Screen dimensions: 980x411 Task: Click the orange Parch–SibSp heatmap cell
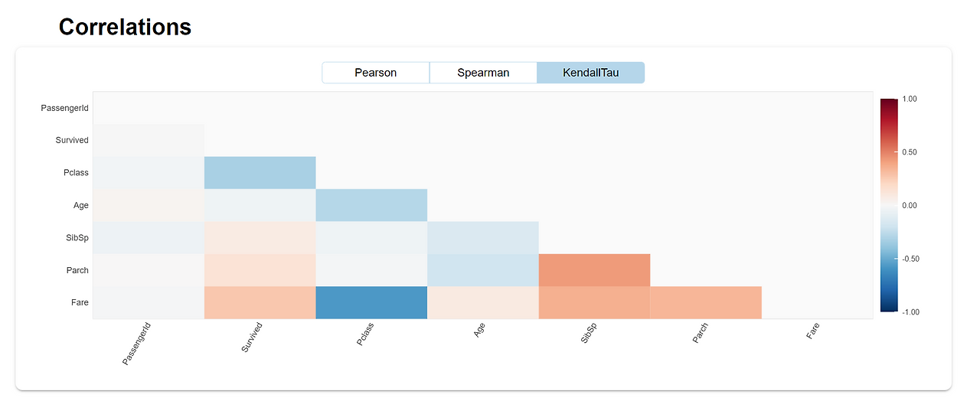click(594, 269)
